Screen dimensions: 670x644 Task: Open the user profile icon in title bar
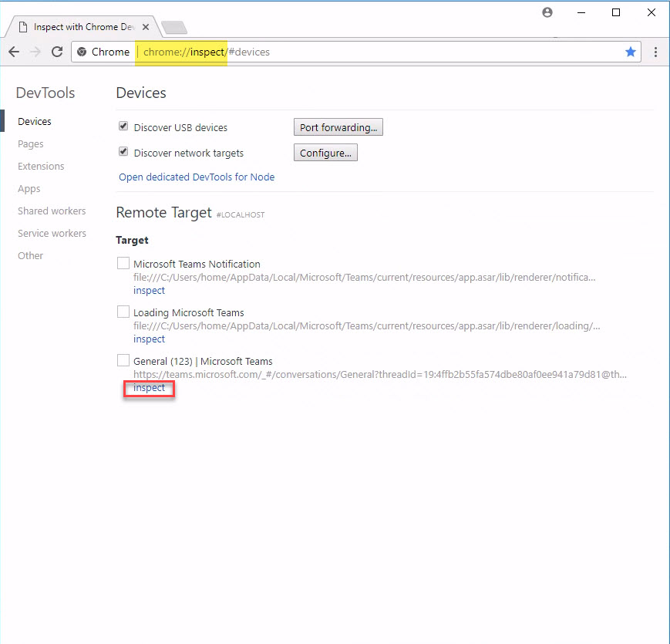click(x=547, y=12)
